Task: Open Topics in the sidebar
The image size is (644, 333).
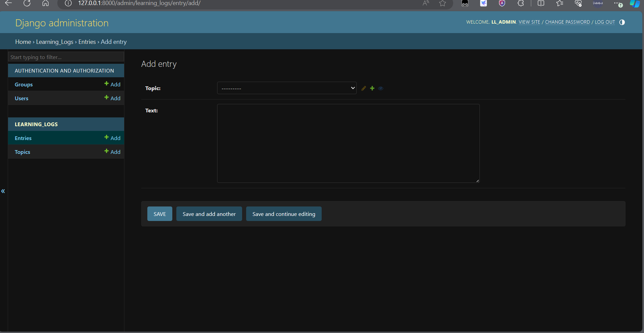Action: click(x=23, y=152)
